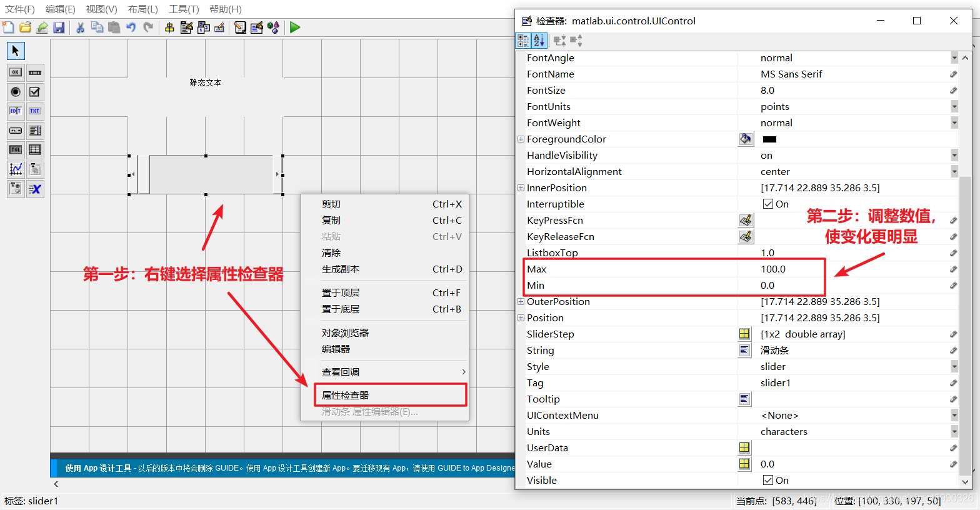Click the KeyPressFcn callback edit button

[x=746, y=220]
